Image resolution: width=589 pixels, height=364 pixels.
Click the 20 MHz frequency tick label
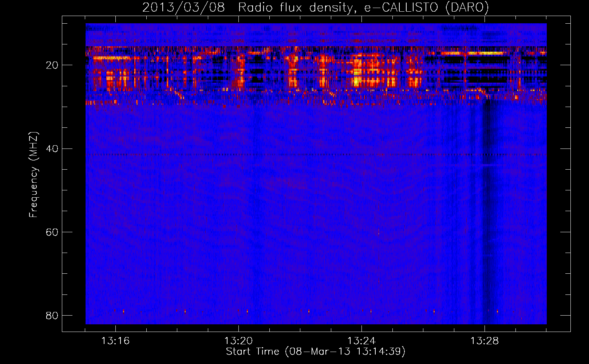pos(52,65)
